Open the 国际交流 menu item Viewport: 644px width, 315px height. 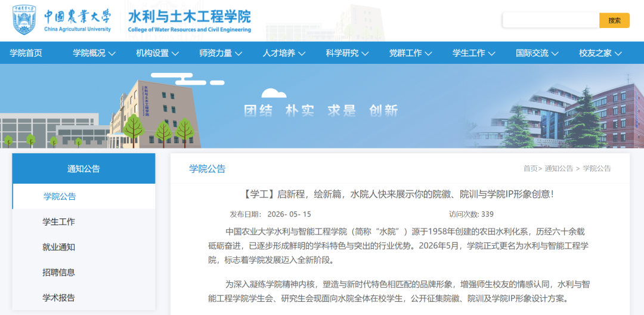pyautogui.click(x=532, y=53)
